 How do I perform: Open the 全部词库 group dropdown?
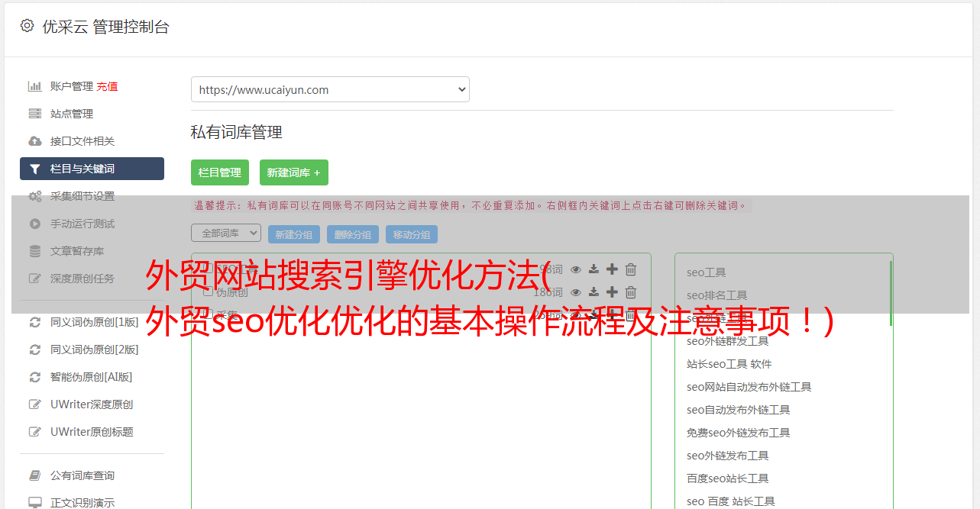pos(226,233)
